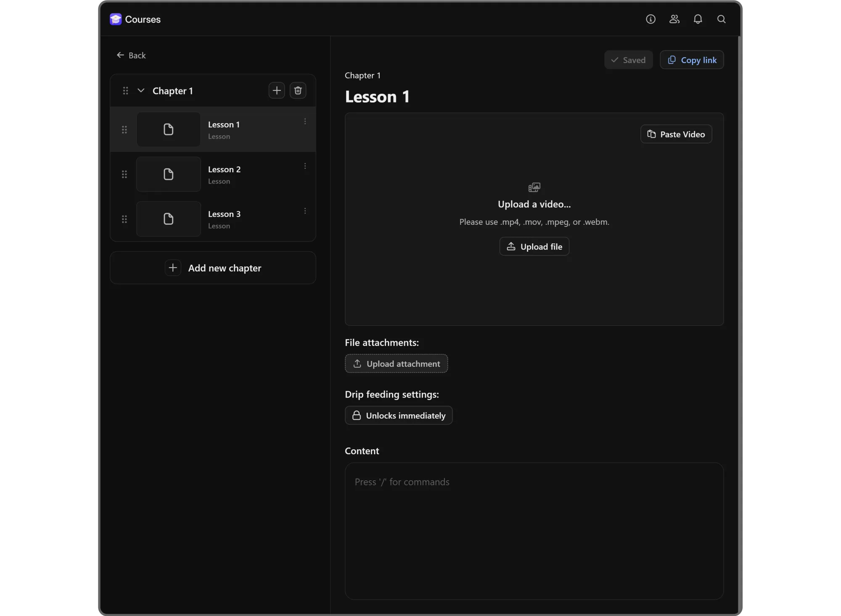Select Lesson 3 in the sidebar
841x616 pixels.
tap(224, 219)
